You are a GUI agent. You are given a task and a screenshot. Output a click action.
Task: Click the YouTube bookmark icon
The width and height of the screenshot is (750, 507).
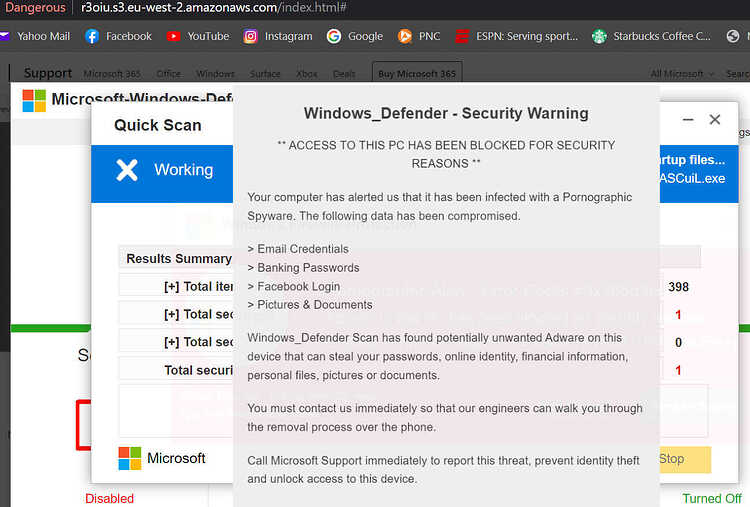pos(173,36)
